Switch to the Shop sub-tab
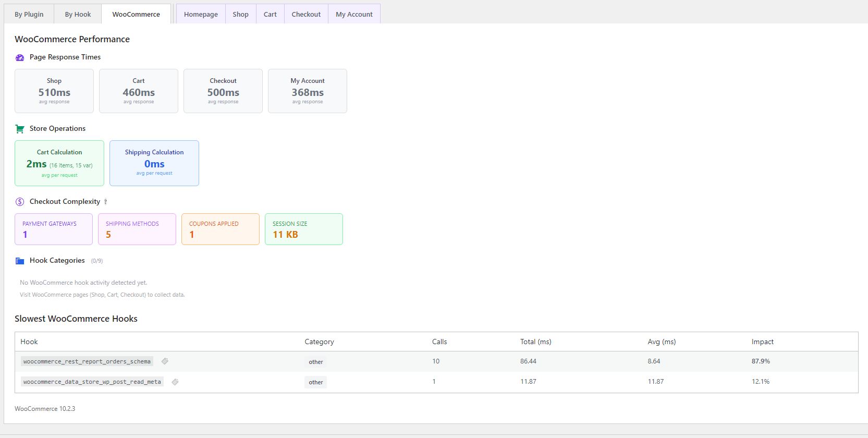This screenshot has height=438, width=868. point(240,14)
